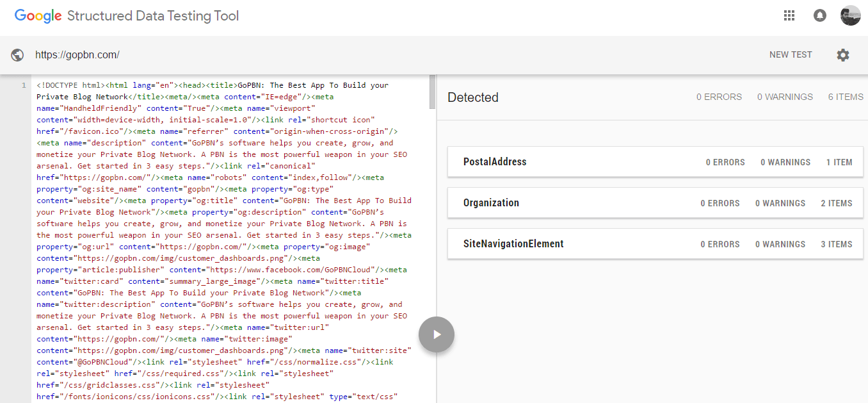Click "summary_large_image" in the code

212,281
